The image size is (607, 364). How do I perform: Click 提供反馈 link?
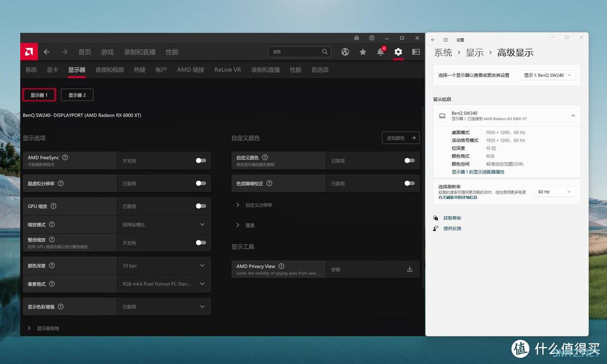click(x=452, y=228)
